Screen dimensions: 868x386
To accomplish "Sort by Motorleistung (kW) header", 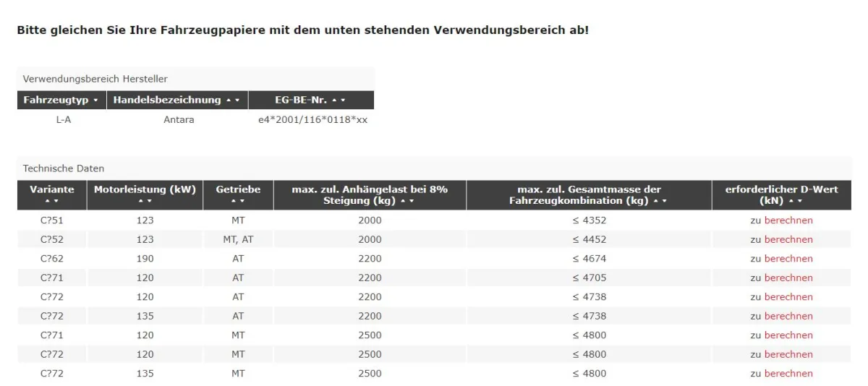I will (145, 195).
